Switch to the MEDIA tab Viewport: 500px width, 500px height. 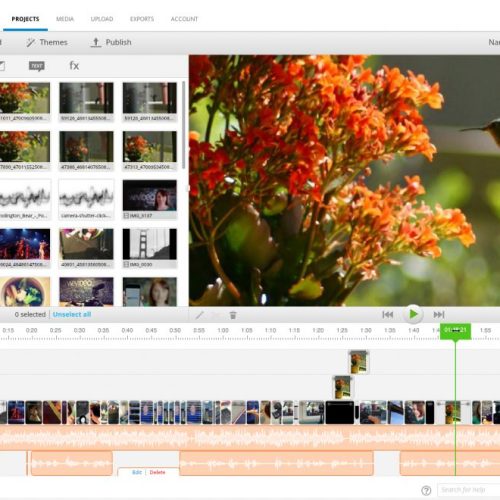pyautogui.click(x=65, y=19)
